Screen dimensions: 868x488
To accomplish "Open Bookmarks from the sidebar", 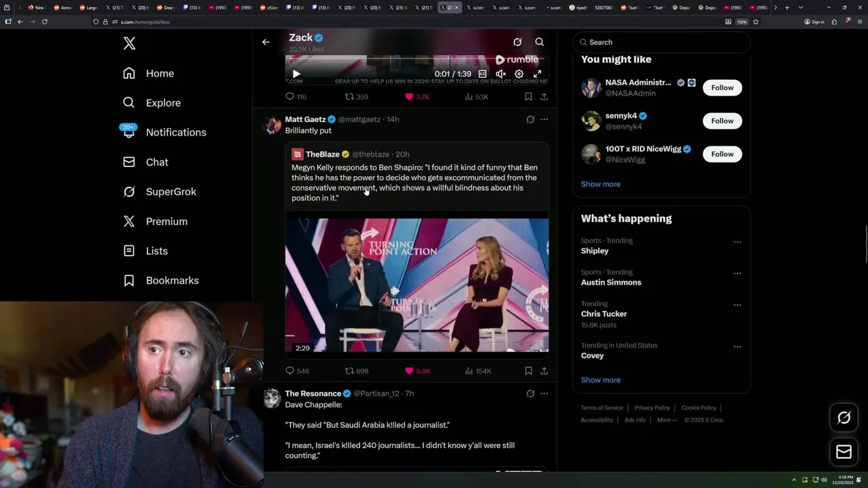I will point(161,281).
